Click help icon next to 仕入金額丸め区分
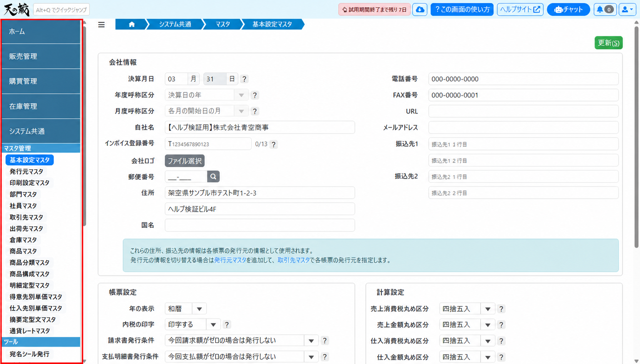Image resolution: width=640 pixels, height=364 pixels. tap(501, 357)
